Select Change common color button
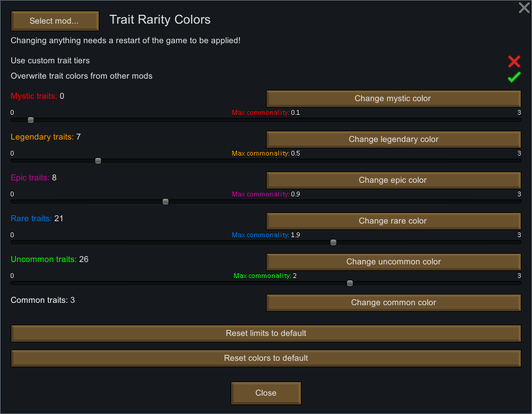 click(394, 302)
